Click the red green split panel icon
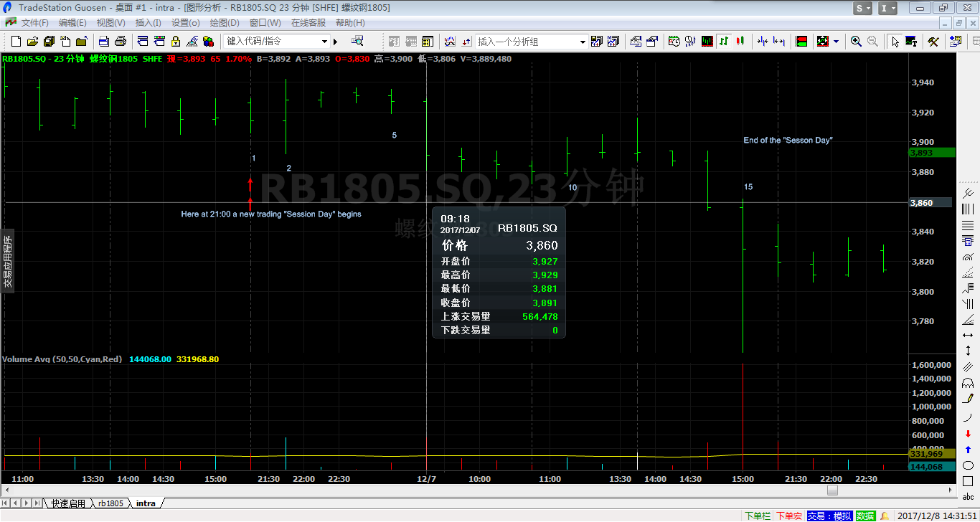The image size is (980, 522). 801,42
